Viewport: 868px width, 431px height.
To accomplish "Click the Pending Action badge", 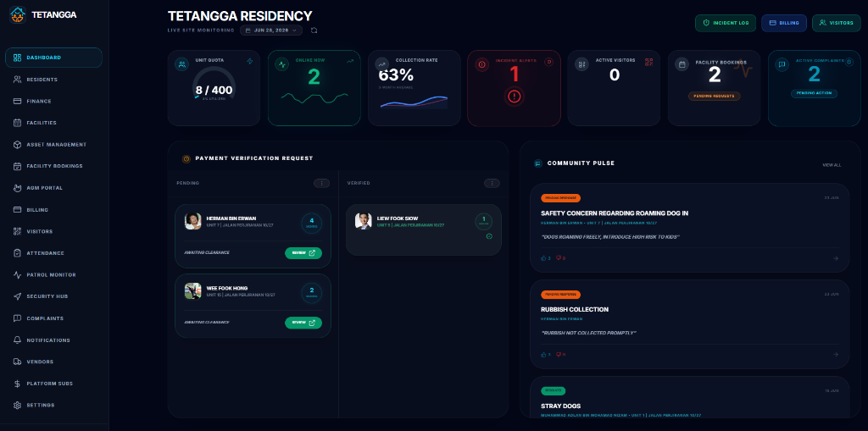I will click(814, 93).
